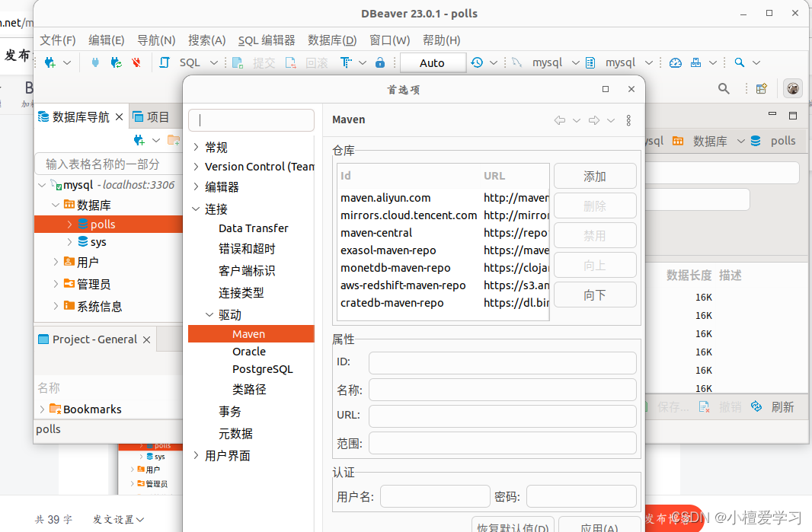Expand the Version Control (Team) node
Image resolution: width=812 pixels, height=532 pixels.
point(196,167)
